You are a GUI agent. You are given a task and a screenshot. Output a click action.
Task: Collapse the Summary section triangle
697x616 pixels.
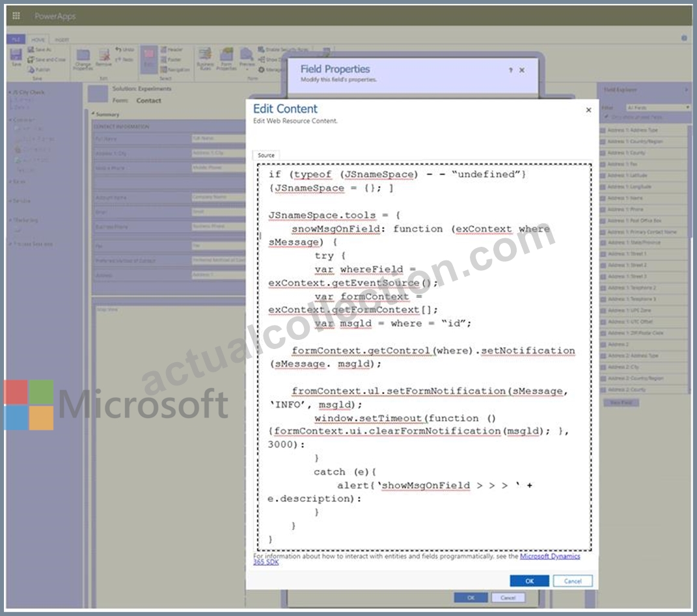93,114
